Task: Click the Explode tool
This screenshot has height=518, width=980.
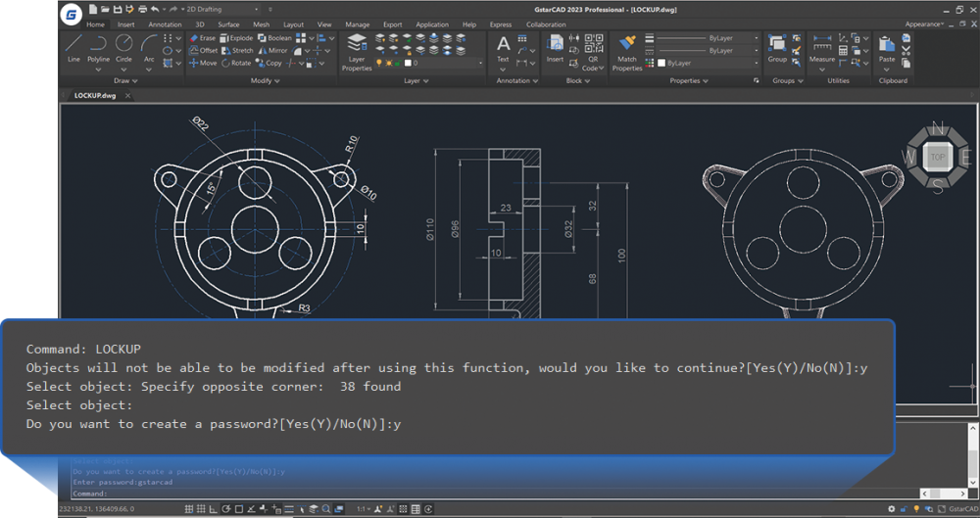Action: point(236,38)
